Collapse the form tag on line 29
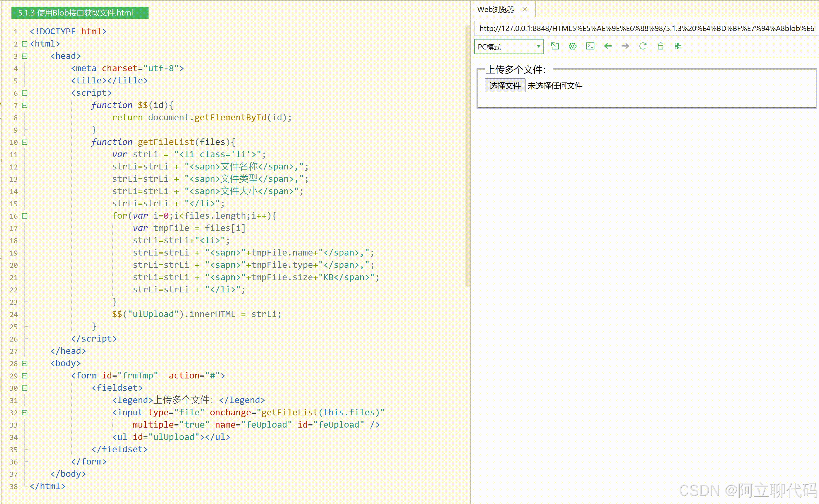This screenshot has width=819, height=504. click(x=24, y=376)
